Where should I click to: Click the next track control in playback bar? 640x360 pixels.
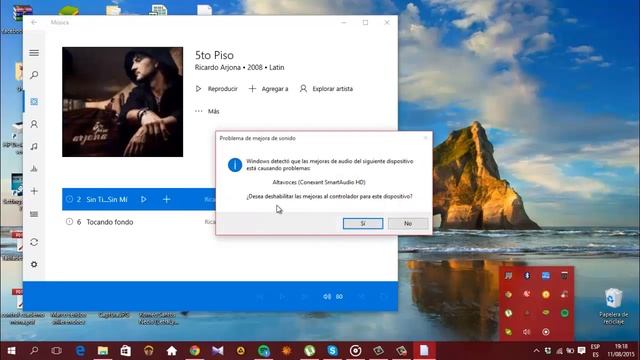coord(304,297)
